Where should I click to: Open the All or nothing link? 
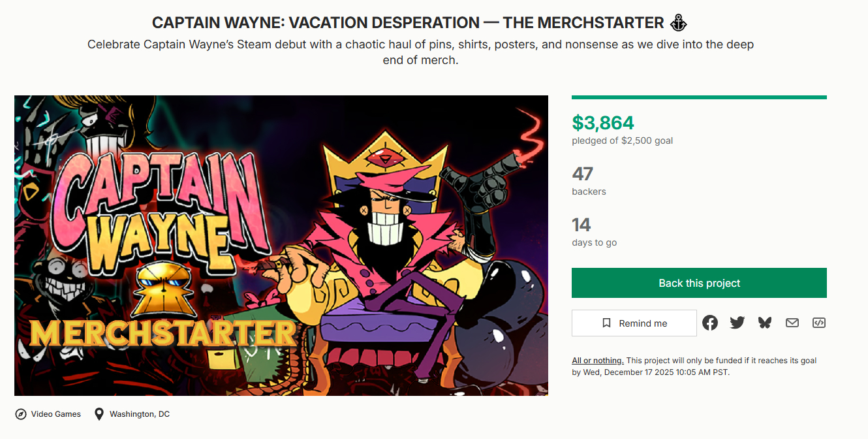(597, 361)
